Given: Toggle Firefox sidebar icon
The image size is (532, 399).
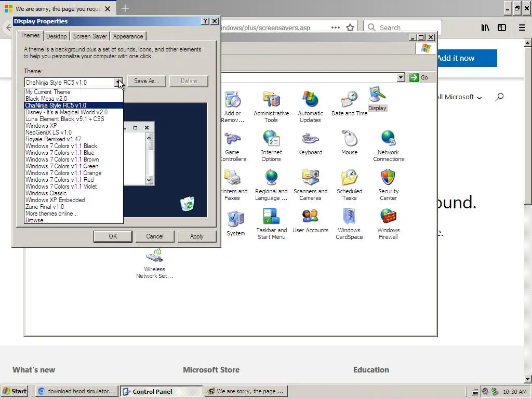Looking at the screenshot, I should click(x=502, y=28).
